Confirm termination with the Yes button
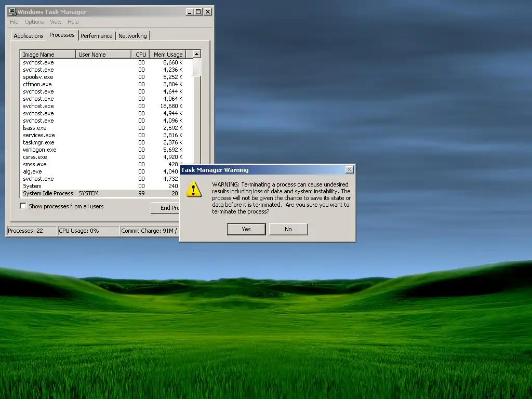The width and height of the screenshot is (532, 399). 246,229
